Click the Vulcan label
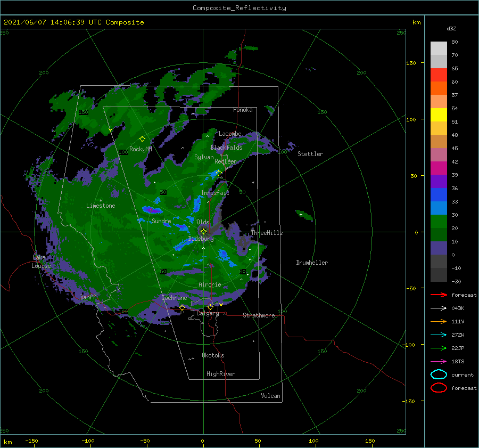The height and width of the screenshot is (448, 479). tap(270, 396)
